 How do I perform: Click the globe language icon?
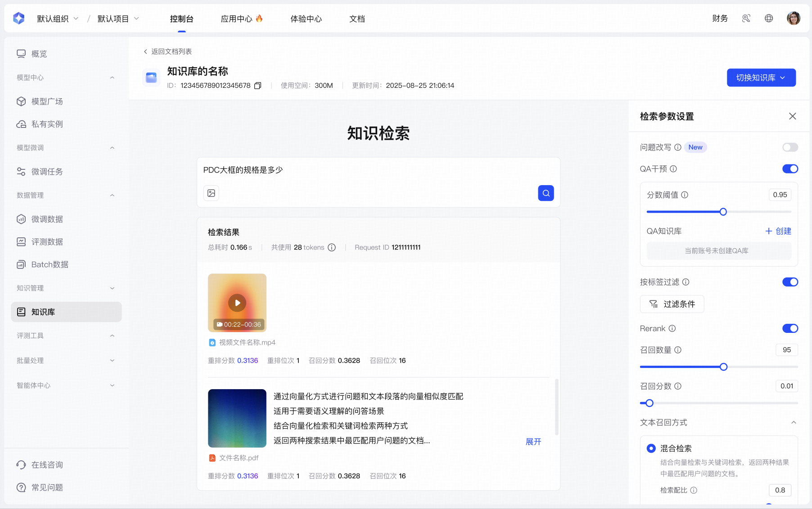point(769,18)
